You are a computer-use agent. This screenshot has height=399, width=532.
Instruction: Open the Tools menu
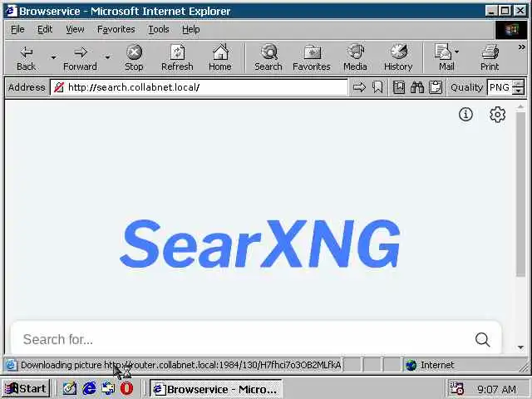[159, 30]
